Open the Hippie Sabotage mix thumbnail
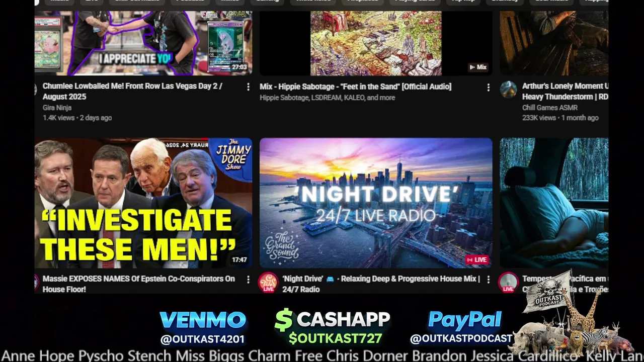Image resolution: width=644 pixels, height=362 pixels. [x=376, y=43]
